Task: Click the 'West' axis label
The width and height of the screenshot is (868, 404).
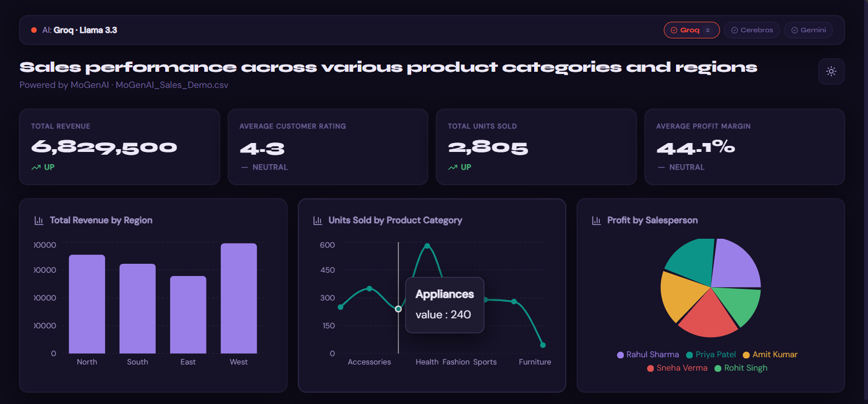Action: coord(239,362)
